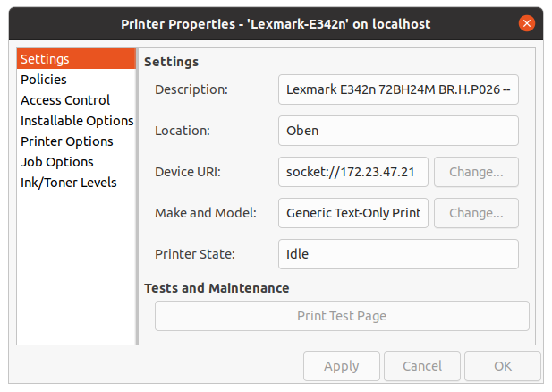Click Change button beside Make and Model
The width and height of the screenshot is (552, 392).
[476, 213]
